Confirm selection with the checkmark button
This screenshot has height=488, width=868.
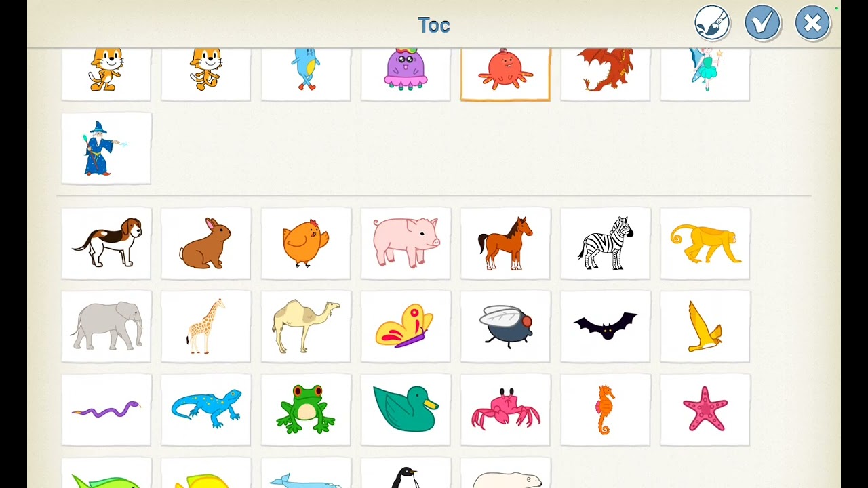click(x=762, y=24)
